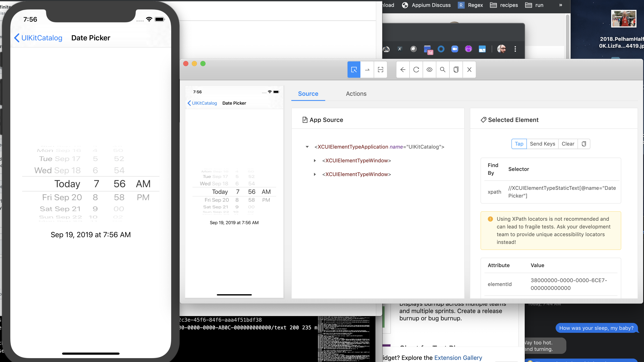644x362 pixels.
Task: Click the xpath selector value text
Action: tap(562, 192)
